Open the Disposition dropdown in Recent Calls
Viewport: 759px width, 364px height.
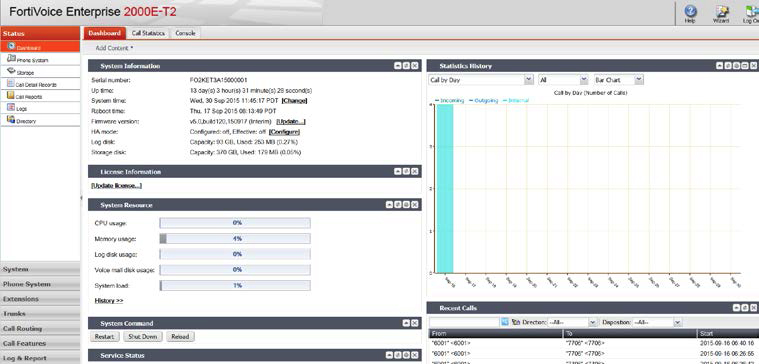tap(657, 322)
